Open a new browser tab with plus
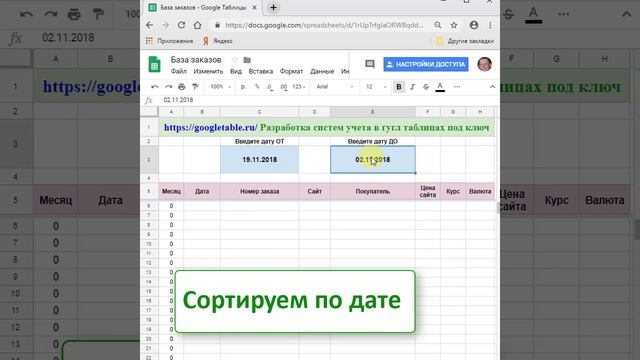This screenshot has width=640, height=360. click(273, 7)
